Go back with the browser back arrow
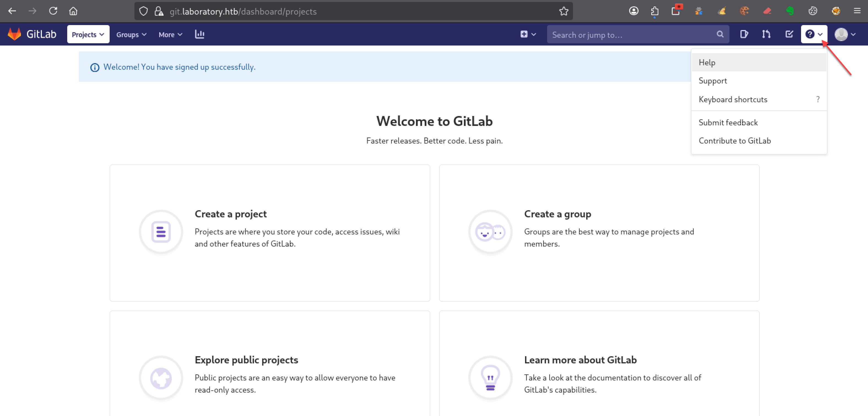The image size is (868, 416). (12, 11)
